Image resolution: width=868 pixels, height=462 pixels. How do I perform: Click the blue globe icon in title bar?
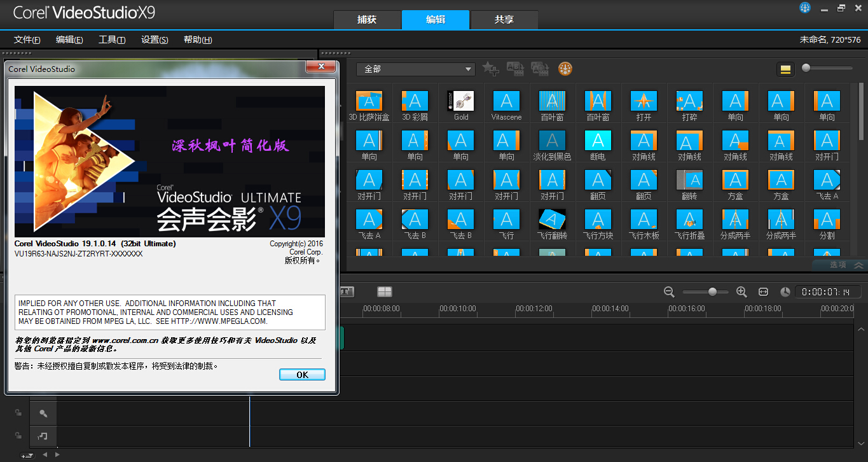(x=805, y=8)
